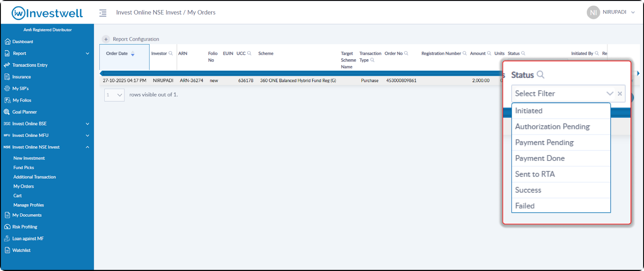Click UCC column search icon
The image size is (644, 271).
[249, 53]
